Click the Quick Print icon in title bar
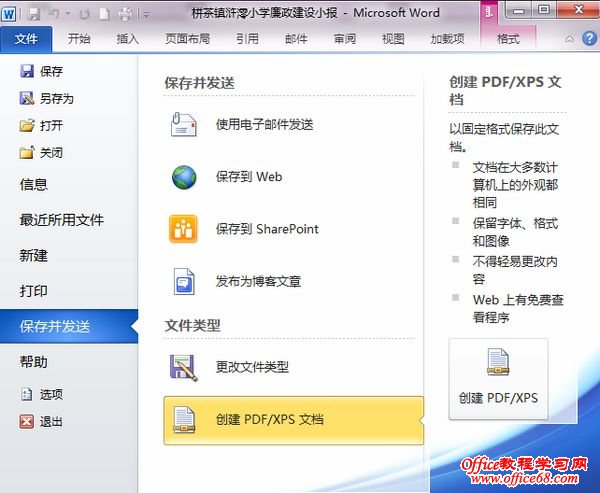 point(125,14)
